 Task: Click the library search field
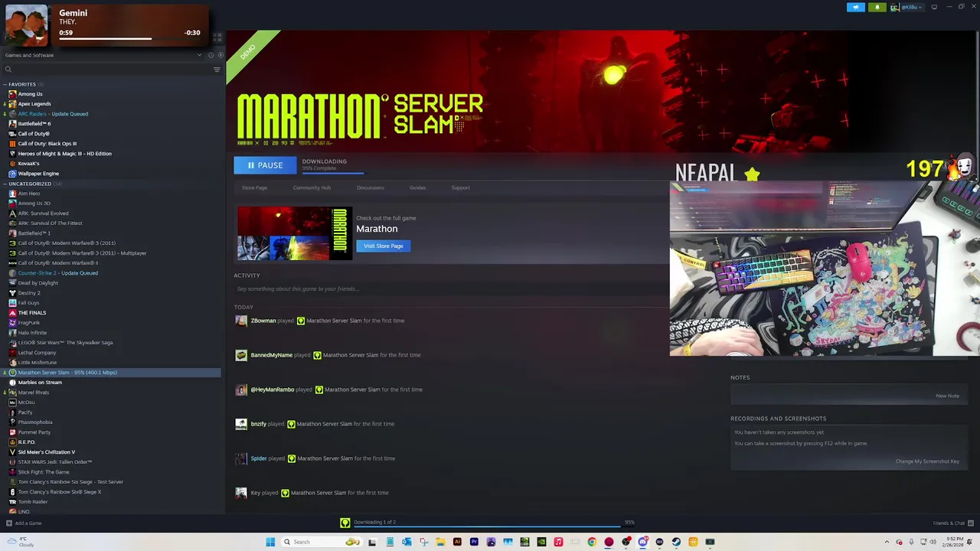pyautogui.click(x=107, y=70)
